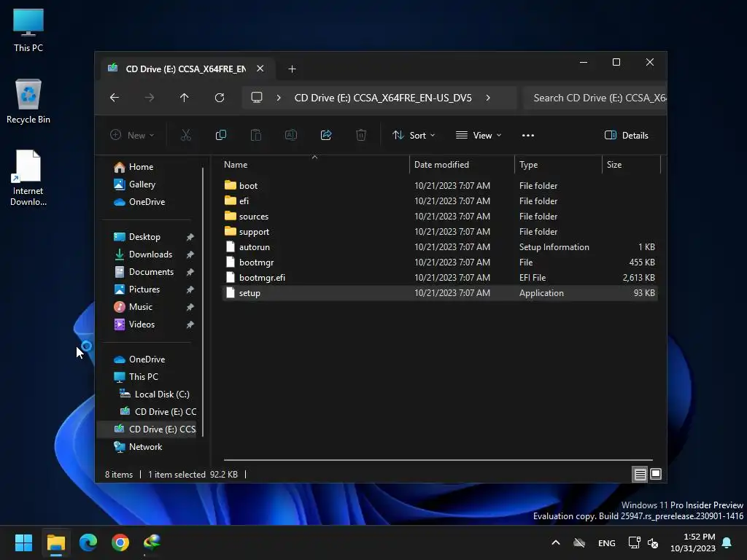Switch to large thumbnails view icon
Viewport: 747px width, 560px height.
coord(656,474)
